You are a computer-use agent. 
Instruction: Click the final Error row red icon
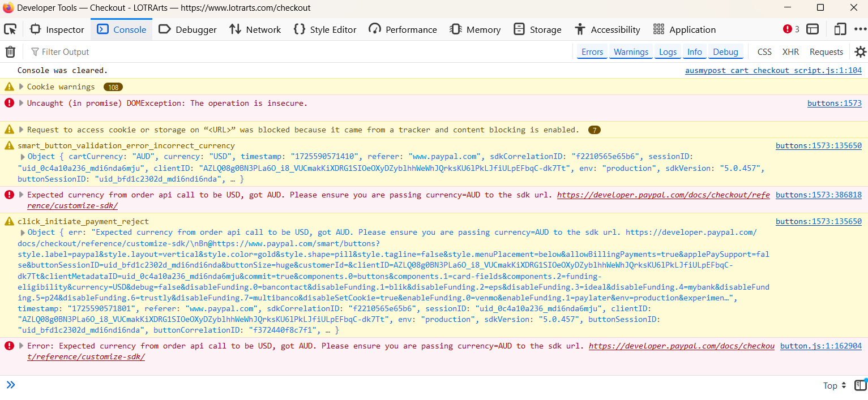tap(9, 345)
